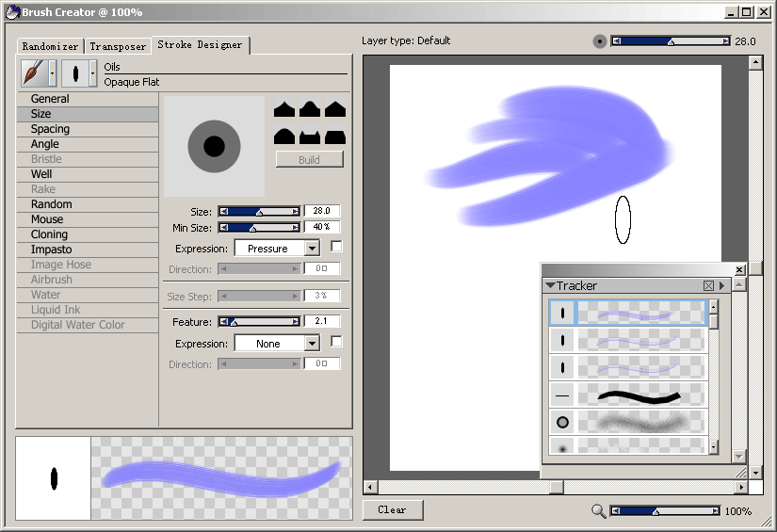Image resolution: width=777 pixels, height=532 pixels.
Task: Select third Tracker brush entry
Action: (x=628, y=367)
